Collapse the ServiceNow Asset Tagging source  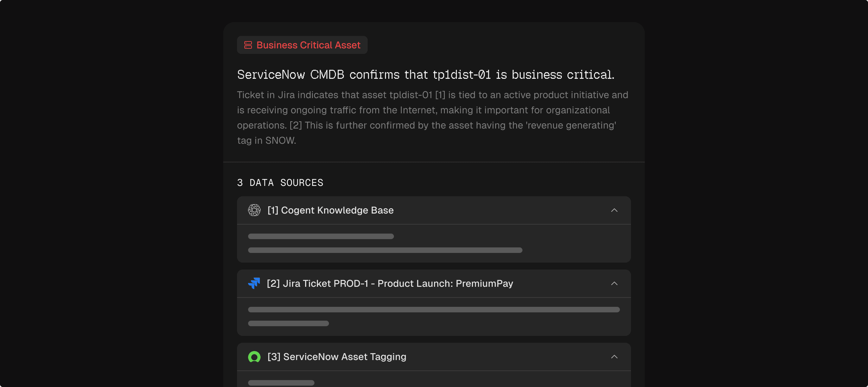tap(614, 357)
